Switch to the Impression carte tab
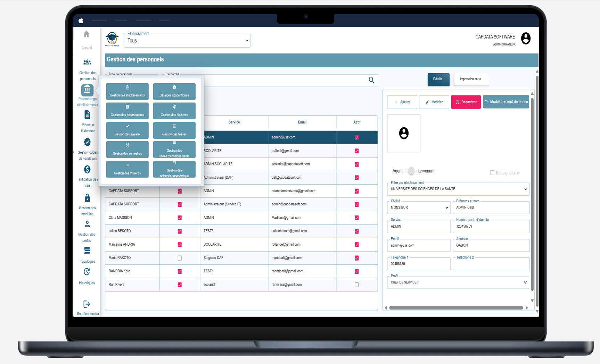The width and height of the screenshot is (600, 364). pyautogui.click(x=470, y=79)
